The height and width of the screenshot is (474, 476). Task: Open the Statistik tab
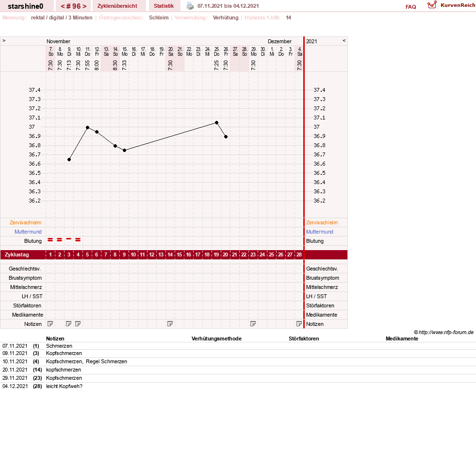(x=164, y=6)
